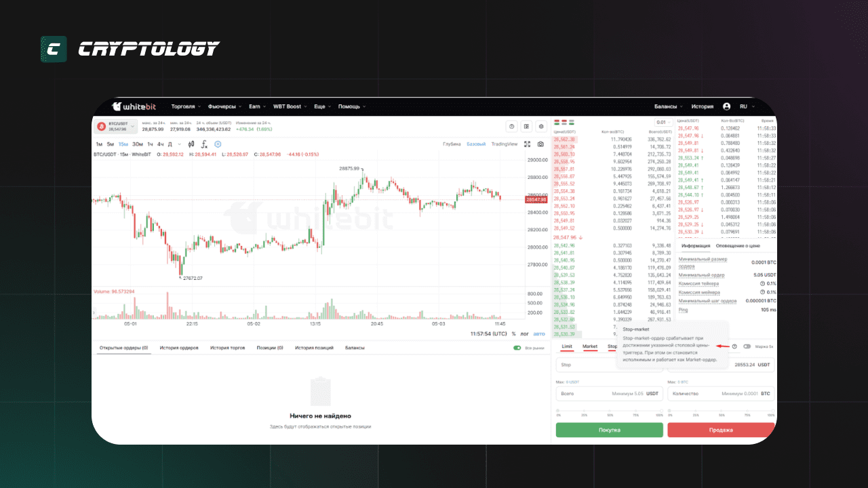Open chart settings hexagon icon

218,144
